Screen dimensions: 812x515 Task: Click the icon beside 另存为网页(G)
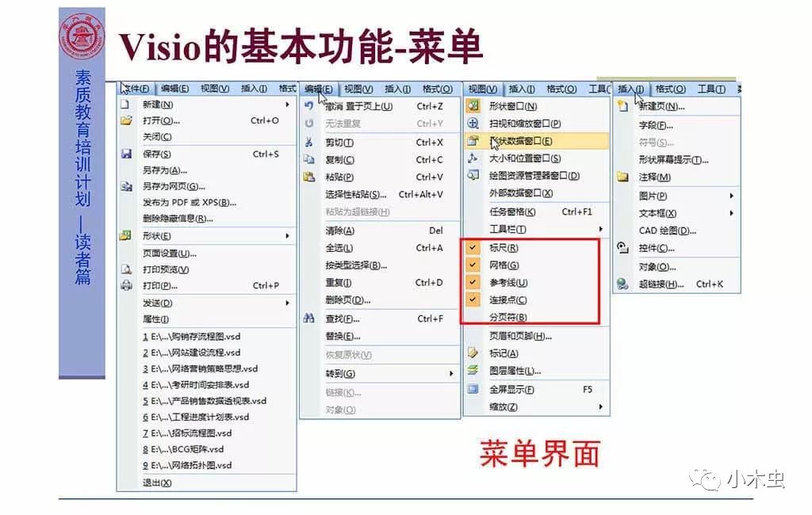click(x=126, y=186)
